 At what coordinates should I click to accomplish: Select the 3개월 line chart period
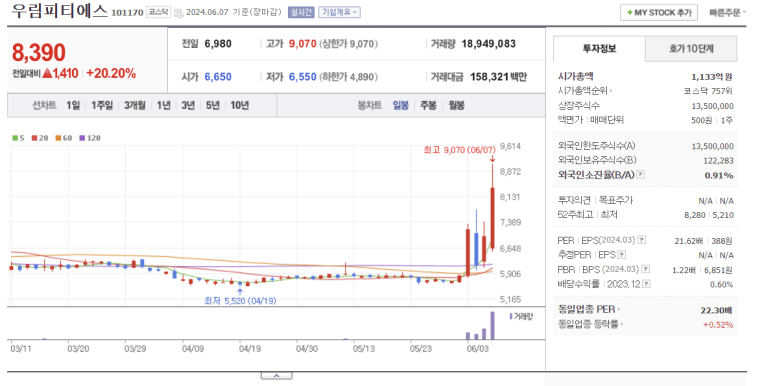point(135,105)
